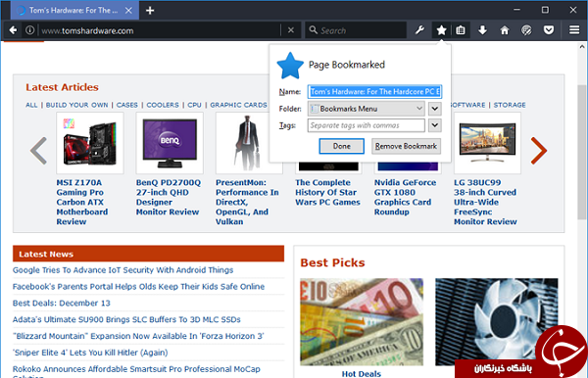Go to home page icon
The image size is (588, 378).
[x=505, y=30]
